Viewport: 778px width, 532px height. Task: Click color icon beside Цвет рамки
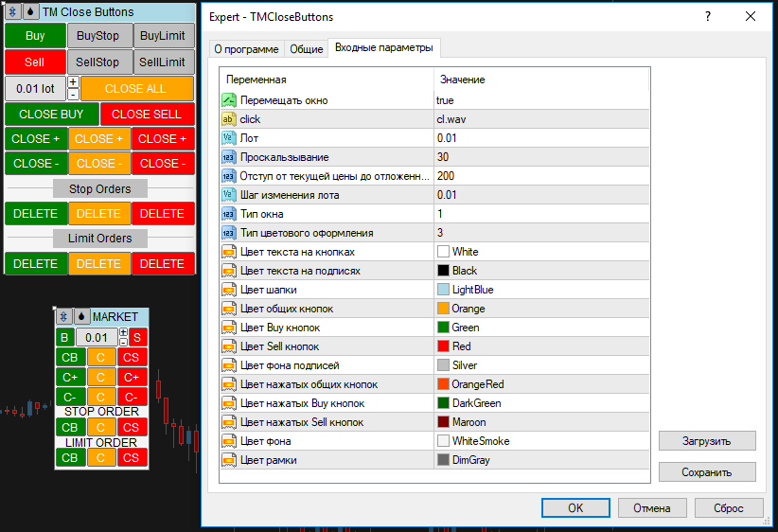pos(228,460)
